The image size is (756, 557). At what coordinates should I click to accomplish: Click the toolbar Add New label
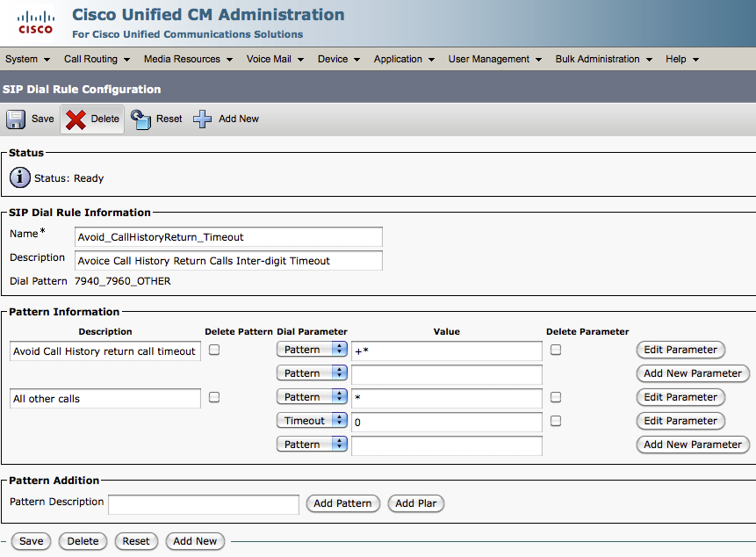pyautogui.click(x=239, y=119)
